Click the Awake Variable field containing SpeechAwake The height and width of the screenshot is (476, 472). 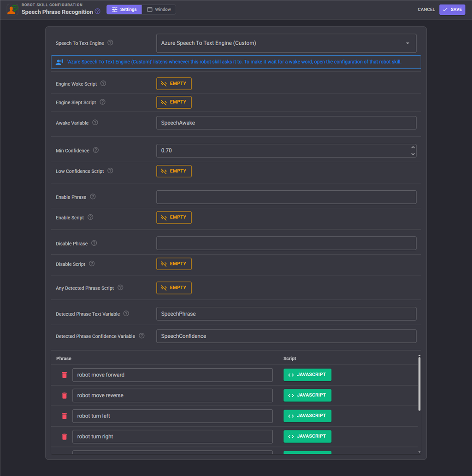pyautogui.click(x=286, y=123)
